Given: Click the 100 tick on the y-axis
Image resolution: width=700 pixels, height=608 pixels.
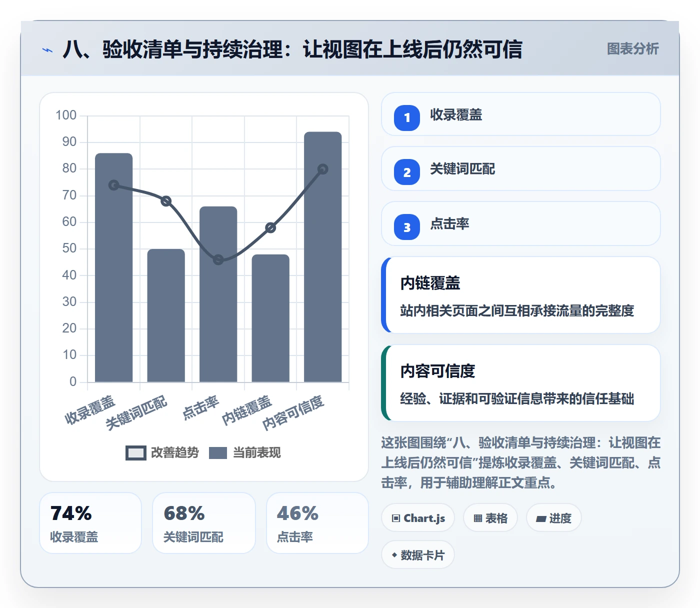Looking at the screenshot, I should (66, 115).
